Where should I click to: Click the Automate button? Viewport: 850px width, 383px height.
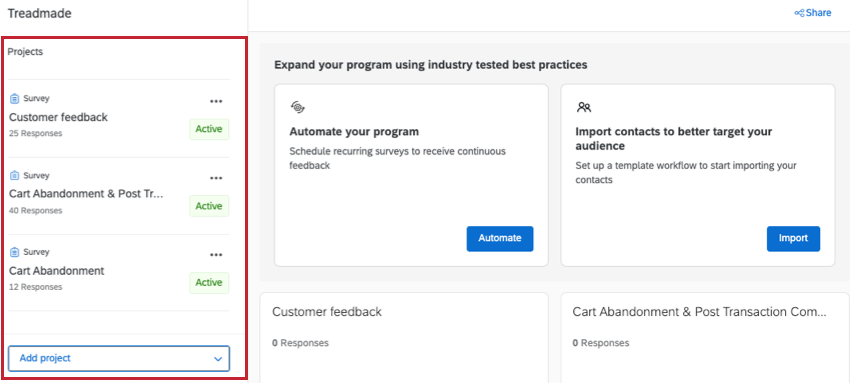[500, 238]
